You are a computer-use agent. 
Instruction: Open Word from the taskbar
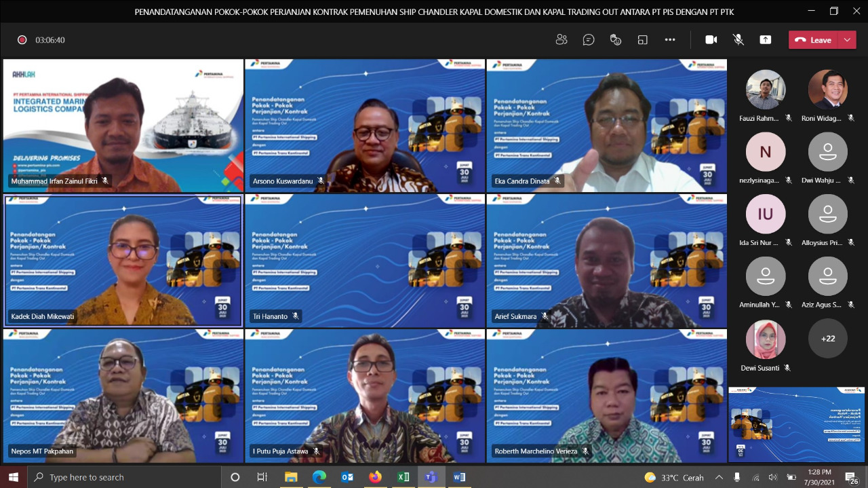pos(459,477)
